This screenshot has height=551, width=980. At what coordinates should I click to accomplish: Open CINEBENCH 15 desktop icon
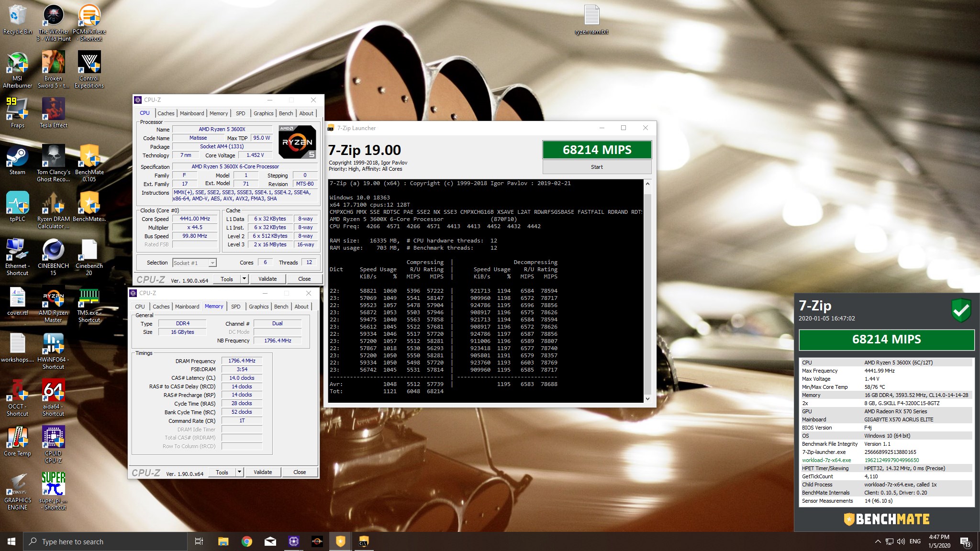coord(54,257)
